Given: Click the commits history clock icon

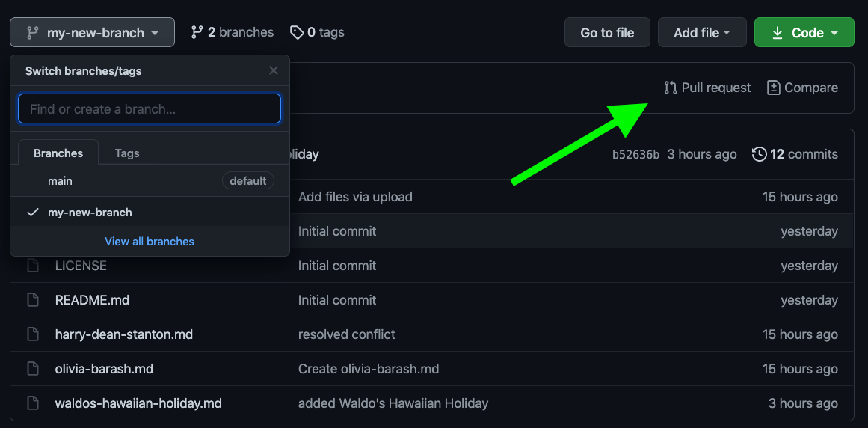Looking at the screenshot, I should click(759, 154).
